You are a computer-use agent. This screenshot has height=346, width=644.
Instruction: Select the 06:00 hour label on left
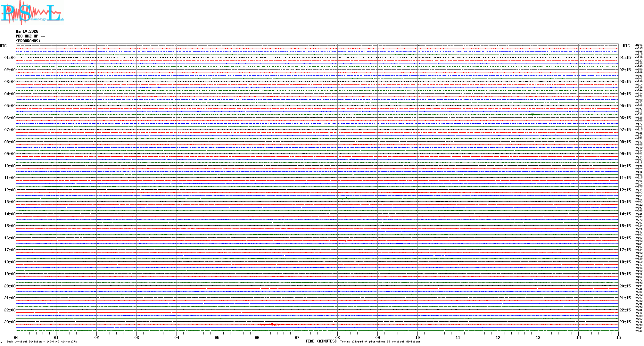10,118
